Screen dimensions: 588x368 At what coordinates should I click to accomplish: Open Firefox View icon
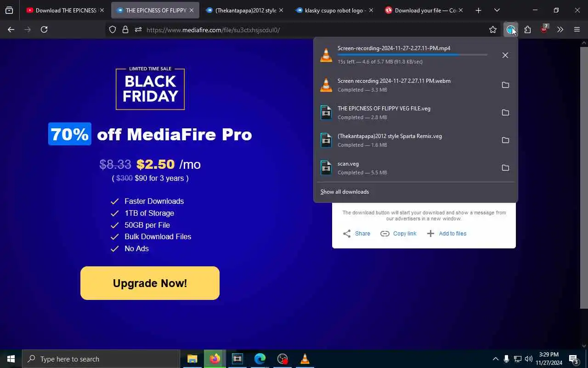click(x=9, y=10)
